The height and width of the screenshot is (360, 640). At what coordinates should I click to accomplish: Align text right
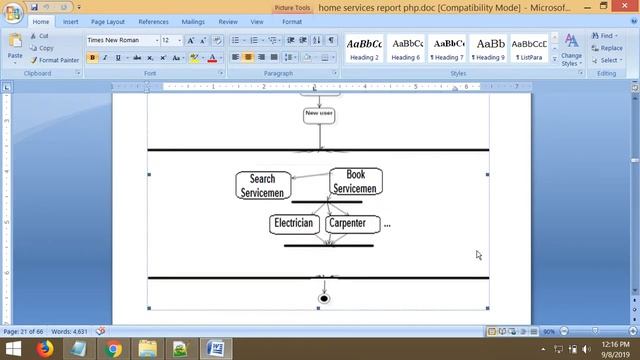click(261, 58)
